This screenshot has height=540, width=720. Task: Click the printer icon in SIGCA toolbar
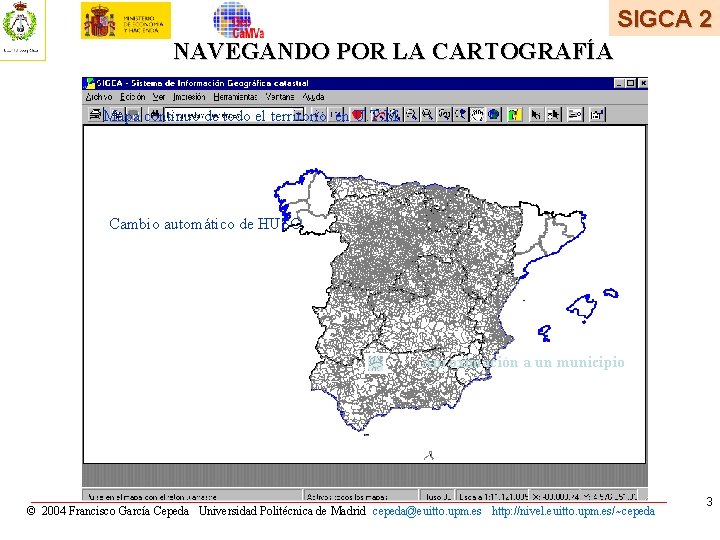[x=95, y=114]
